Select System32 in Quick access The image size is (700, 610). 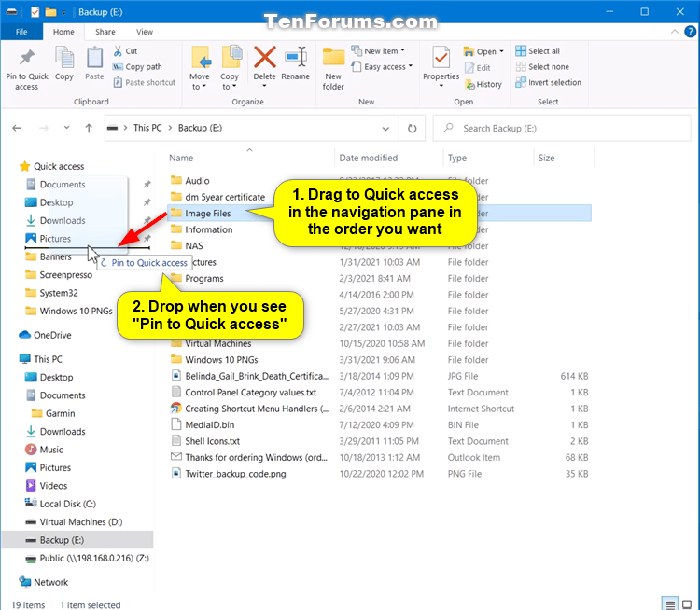[x=51, y=293]
